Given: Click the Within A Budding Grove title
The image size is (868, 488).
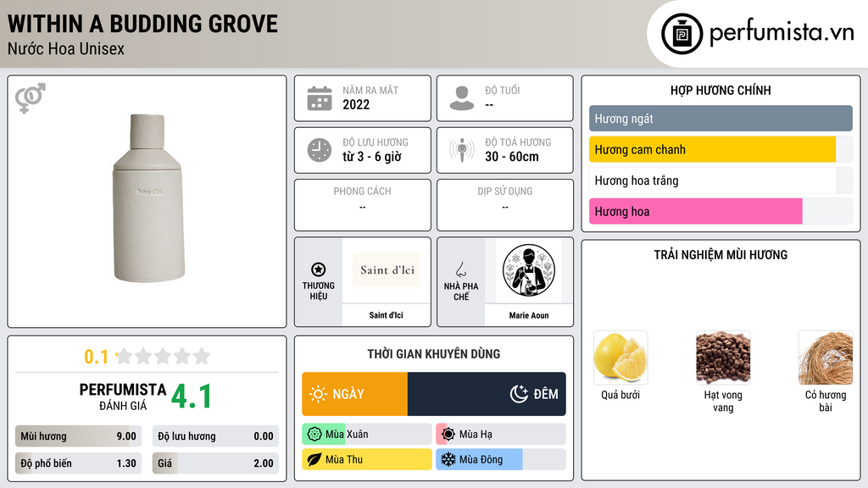Looking at the screenshot, I should click(142, 25).
